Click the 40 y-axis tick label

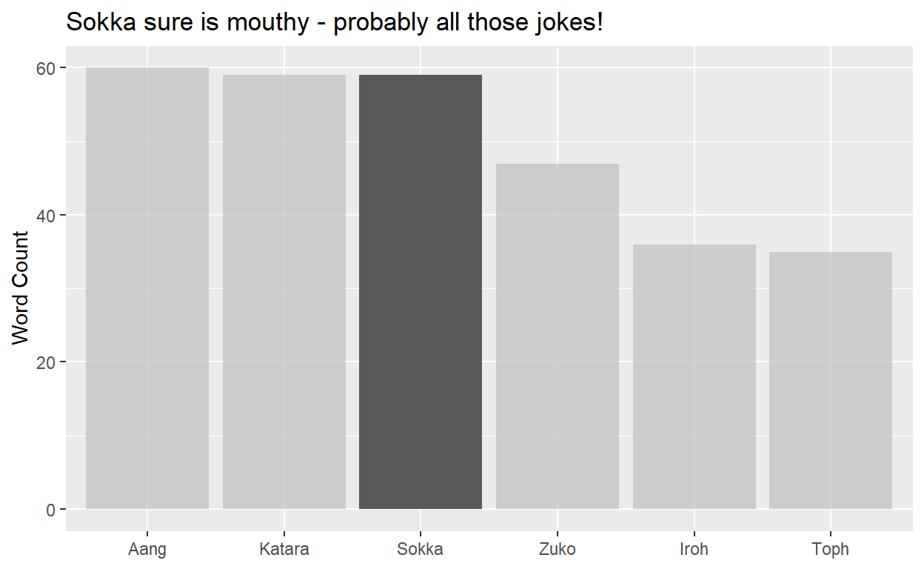click(47, 216)
